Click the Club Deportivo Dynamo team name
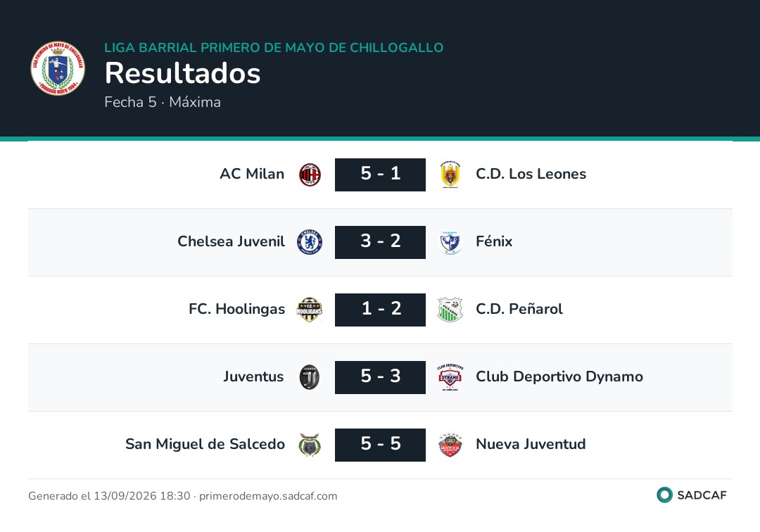Screen dimensions: 760x532 (x=559, y=376)
